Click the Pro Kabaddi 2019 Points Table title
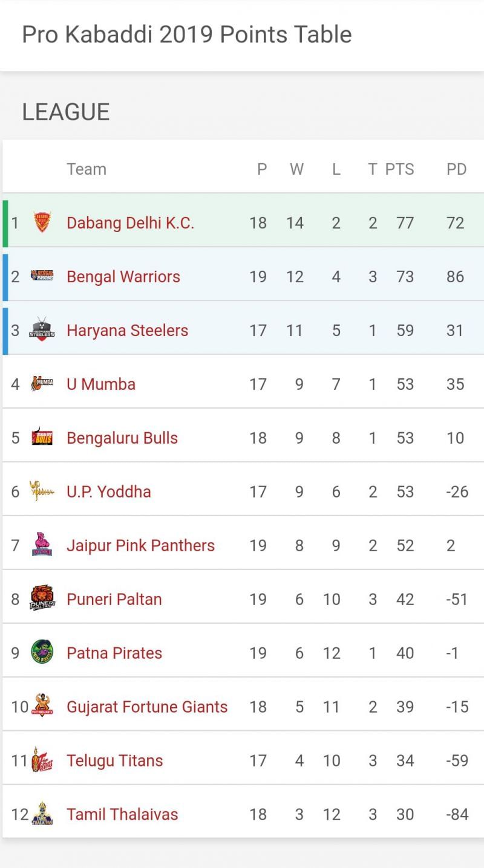Screen dimensions: 484x868 click(187, 34)
